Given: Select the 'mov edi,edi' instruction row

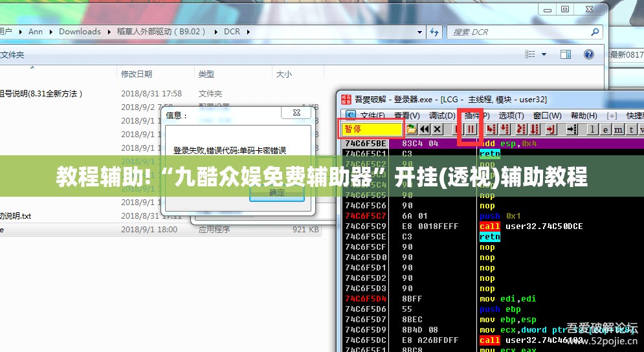Looking at the screenshot, I should (x=507, y=298).
